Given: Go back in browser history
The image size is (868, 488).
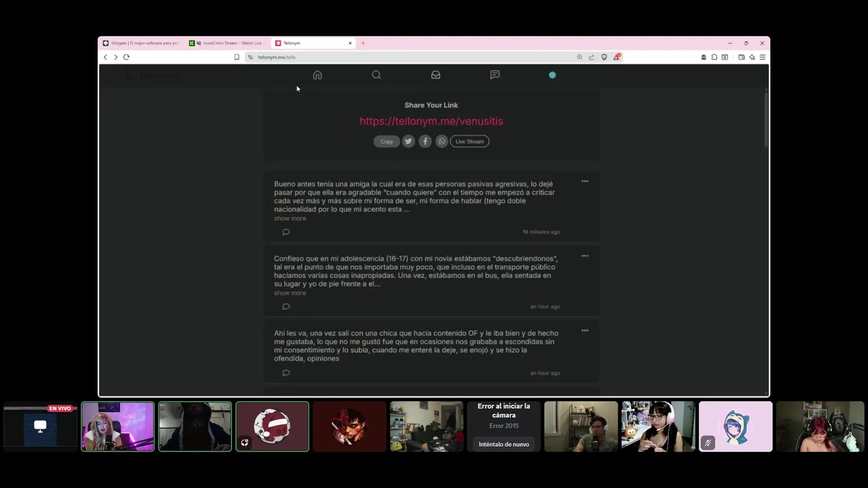Looking at the screenshot, I should pos(105,57).
